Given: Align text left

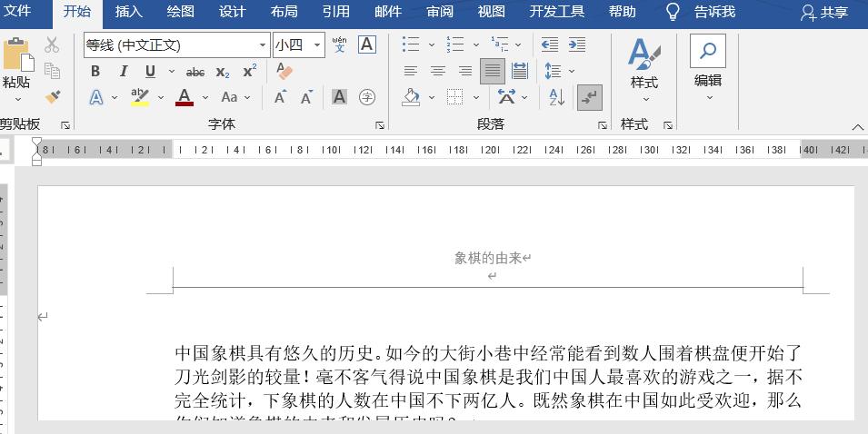Looking at the screenshot, I should (410, 71).
